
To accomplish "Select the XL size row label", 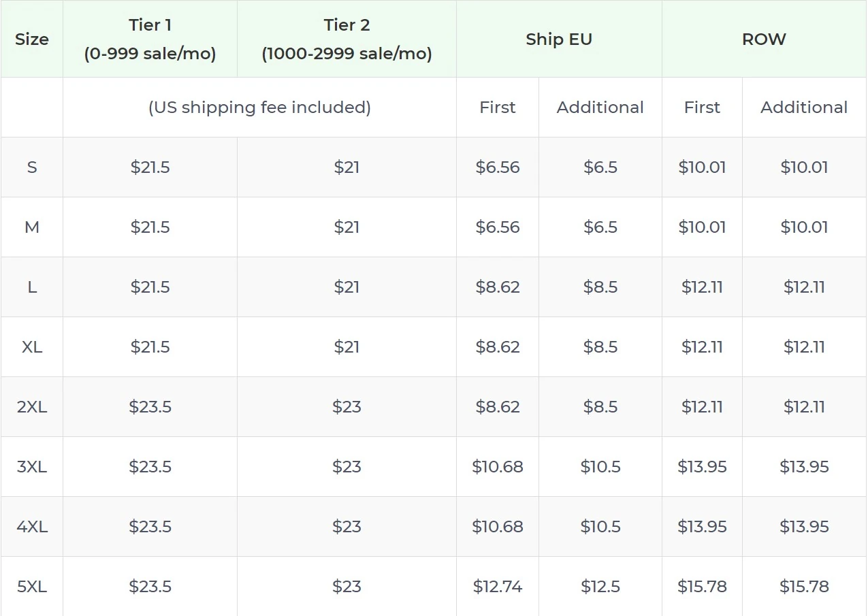I will [x=32, y=347].
